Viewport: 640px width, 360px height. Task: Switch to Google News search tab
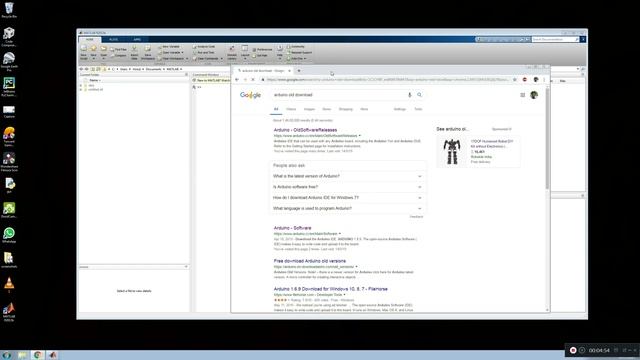[x=327, y=109]
